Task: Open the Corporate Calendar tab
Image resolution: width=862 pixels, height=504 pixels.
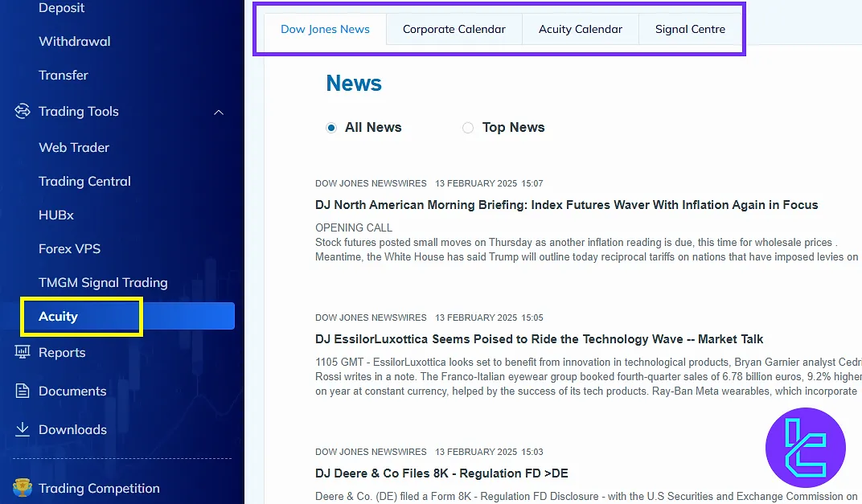Action: 454,29
